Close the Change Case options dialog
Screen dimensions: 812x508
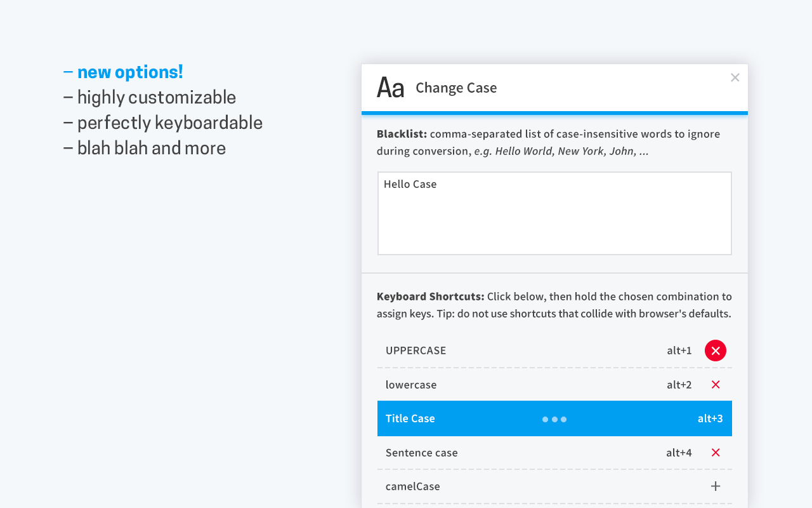pos(735,77)
